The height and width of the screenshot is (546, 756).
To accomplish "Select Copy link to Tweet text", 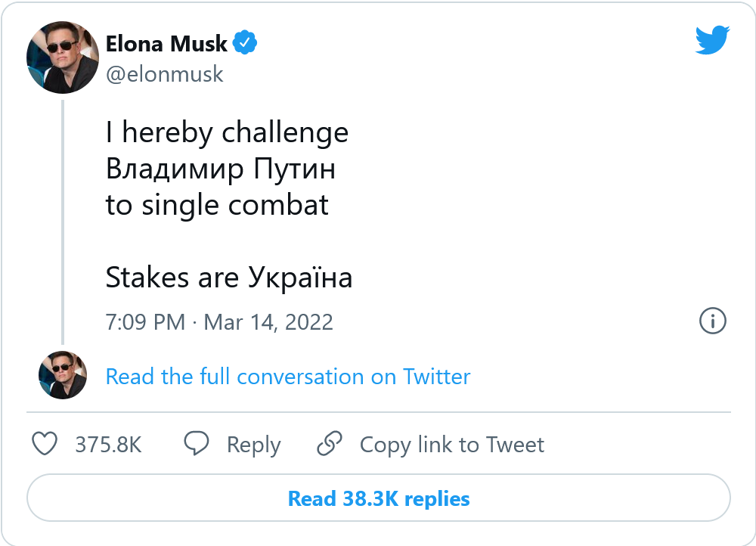I will pyautogui.click(x=451, y=445).
